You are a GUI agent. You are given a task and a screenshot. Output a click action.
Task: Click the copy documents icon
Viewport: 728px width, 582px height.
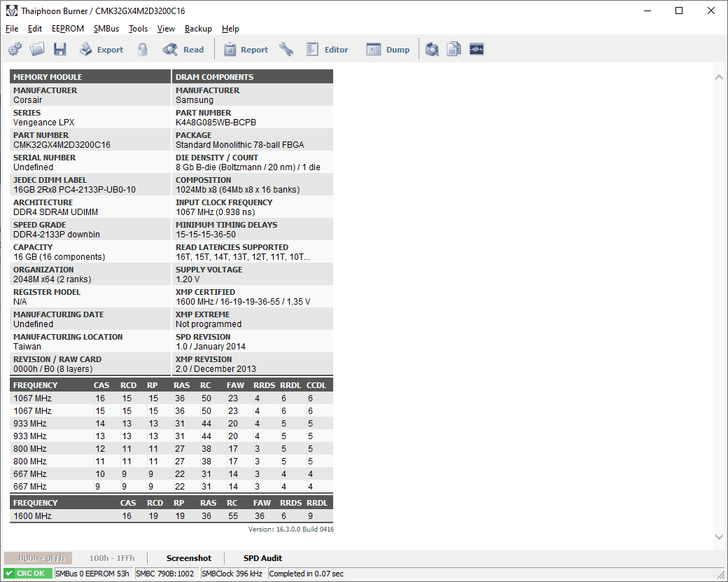pyautogui.click(x=454, y=49)
